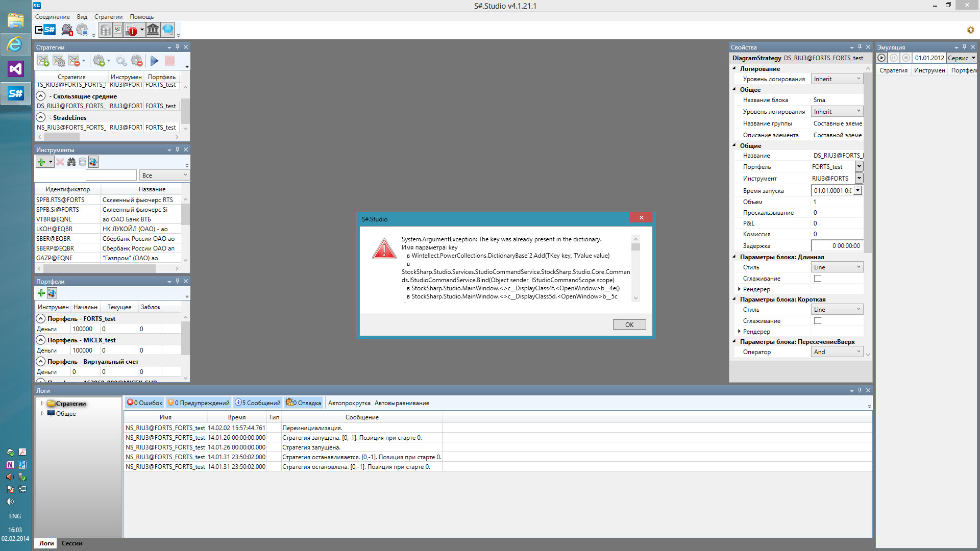Open the gear-with-monitor settings icon

pos(82,30)
